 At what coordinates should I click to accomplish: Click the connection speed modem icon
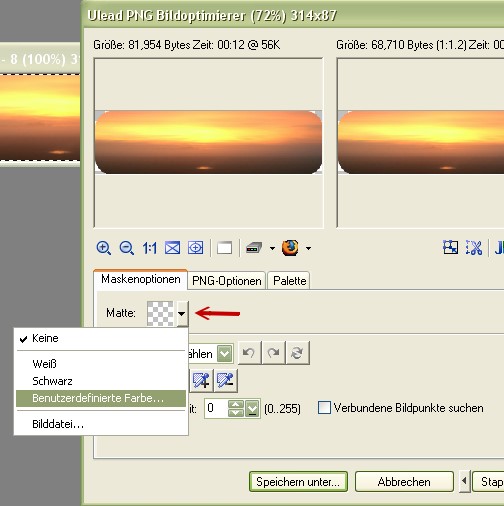[x=254, y=248]
